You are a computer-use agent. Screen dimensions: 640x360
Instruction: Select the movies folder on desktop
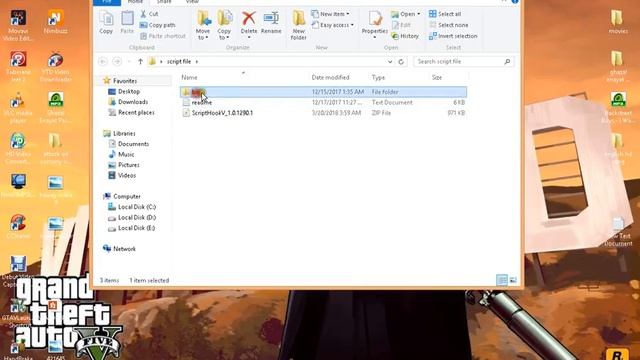tap(618, 22)
